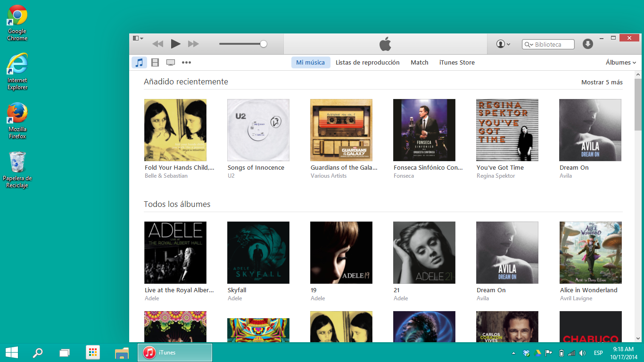
Task: Skip back with the rewind button
Action: (x=157, y=44)
